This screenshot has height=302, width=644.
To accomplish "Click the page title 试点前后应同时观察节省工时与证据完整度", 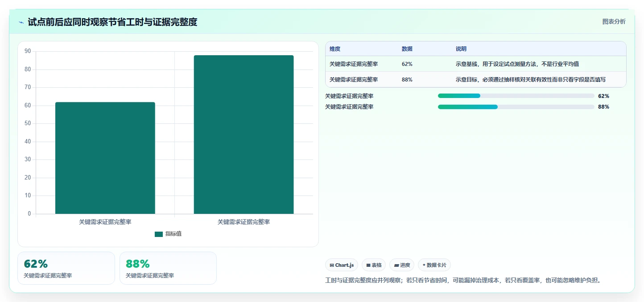I will click(x=112, y=22).
